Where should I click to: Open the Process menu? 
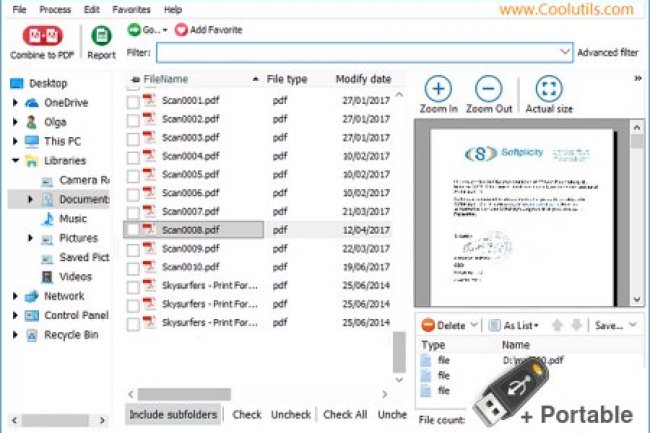[x=55, y=9]
